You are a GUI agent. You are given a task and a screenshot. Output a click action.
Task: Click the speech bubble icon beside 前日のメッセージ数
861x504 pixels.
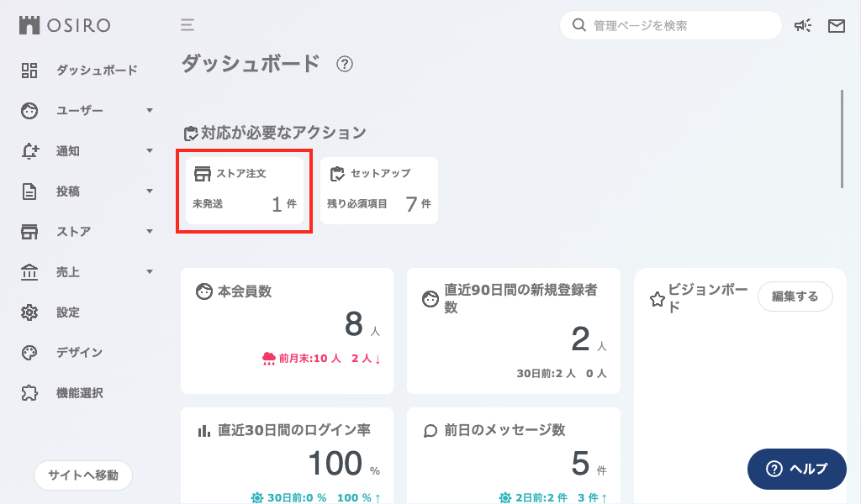(430, 431)
